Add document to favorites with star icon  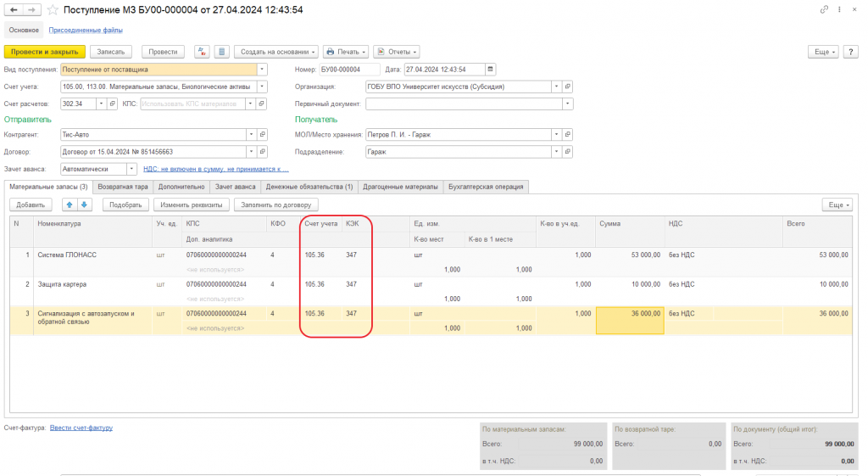[x=53, y=10]
